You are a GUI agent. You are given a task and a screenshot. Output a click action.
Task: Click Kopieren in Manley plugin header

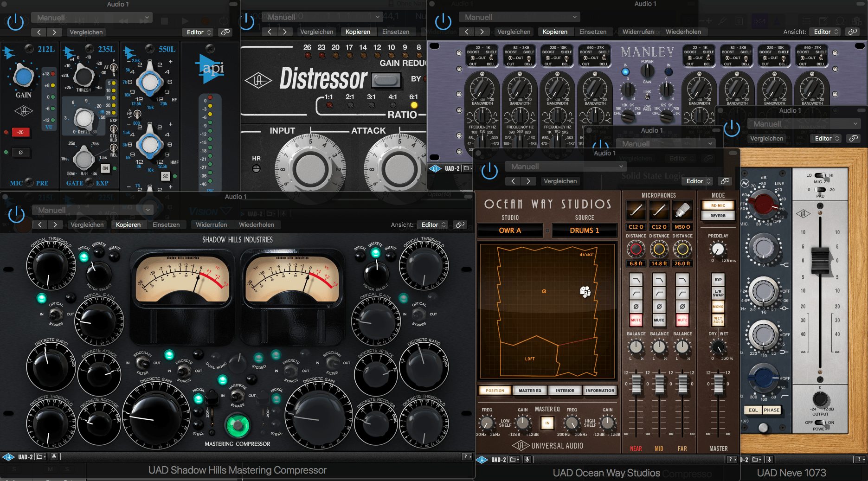(555, 32)
